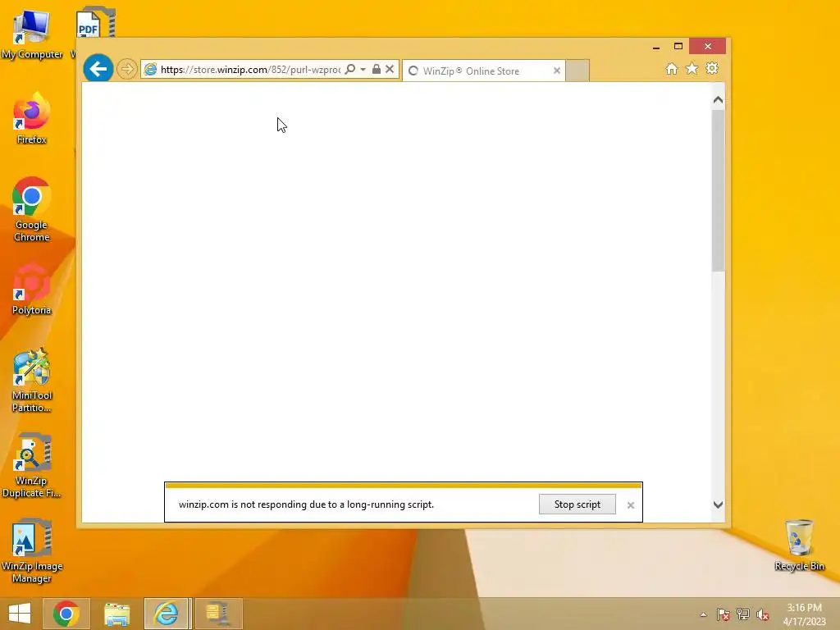Go back with the blue Back arrow
Screen dimensions: 840x630
click(x=98, y=69)
